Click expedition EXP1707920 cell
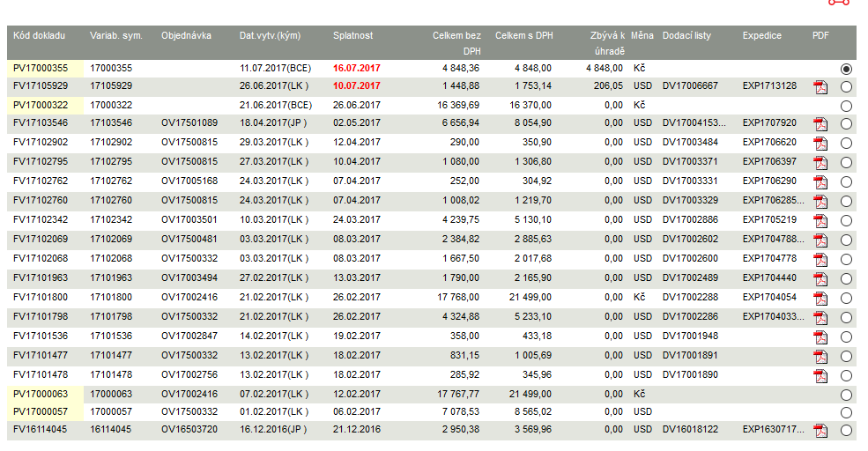The image size is (868, 451). (x=769, y=122)
